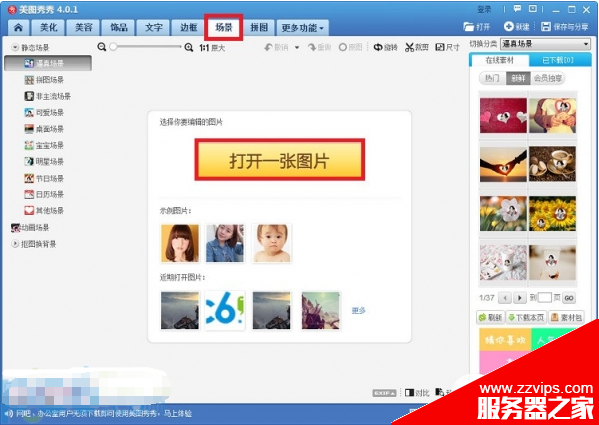Switch to the 拼图 tab
The height and width of the screenshot is (425, 599).
(x=259, y=28)
